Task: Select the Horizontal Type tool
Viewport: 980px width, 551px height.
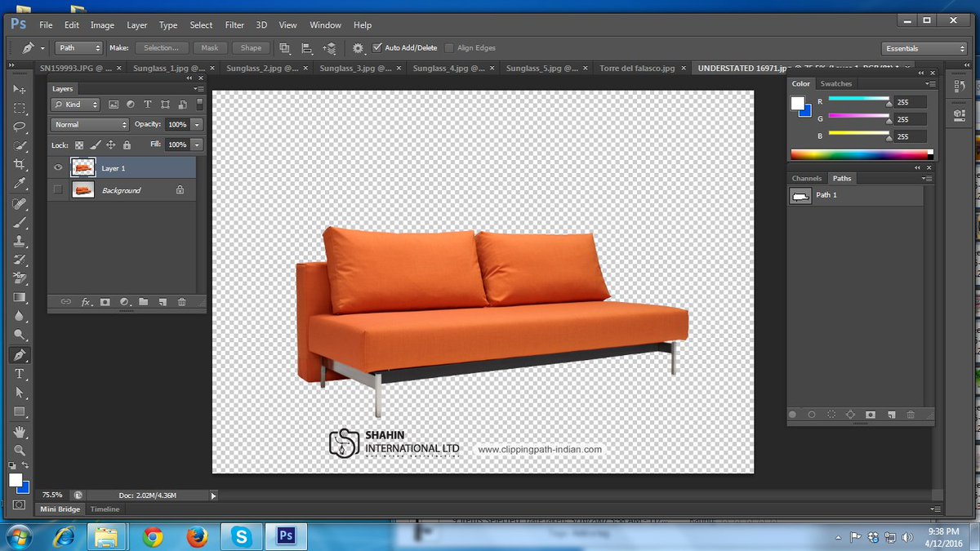Action: pos(20,374)
